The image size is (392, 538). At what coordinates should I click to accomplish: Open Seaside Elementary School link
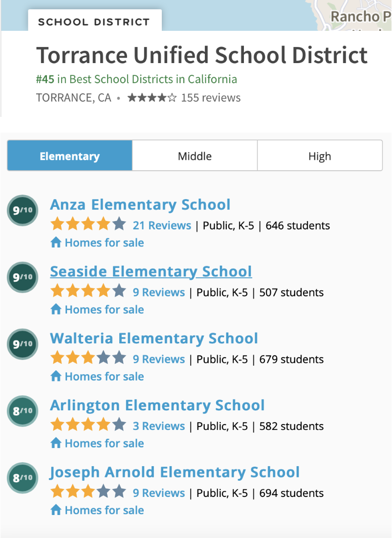coord(151,271)
